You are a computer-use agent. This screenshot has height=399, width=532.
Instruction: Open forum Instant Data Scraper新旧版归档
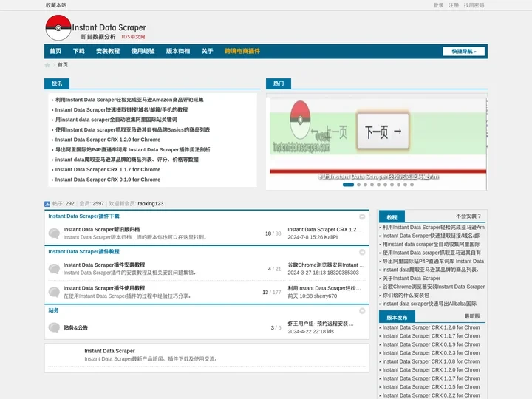101,230
